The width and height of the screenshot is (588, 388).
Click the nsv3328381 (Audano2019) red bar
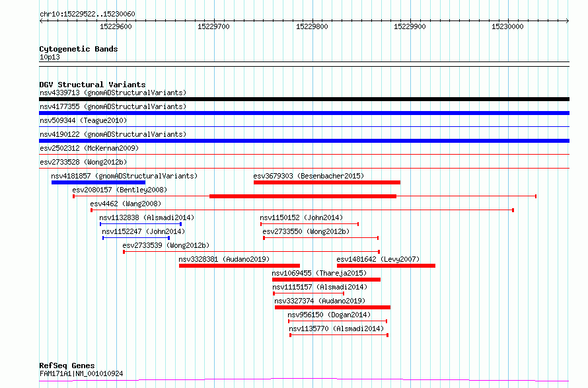(239, 266)
